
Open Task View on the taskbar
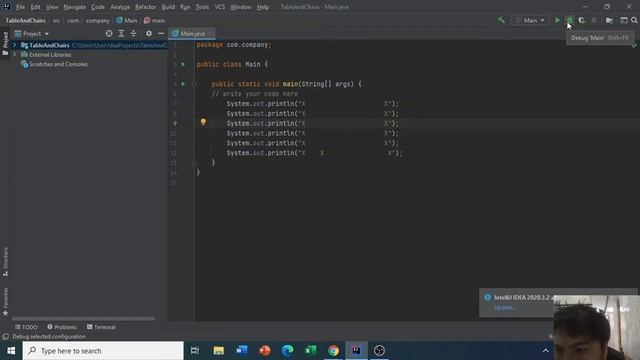(195, 351)
